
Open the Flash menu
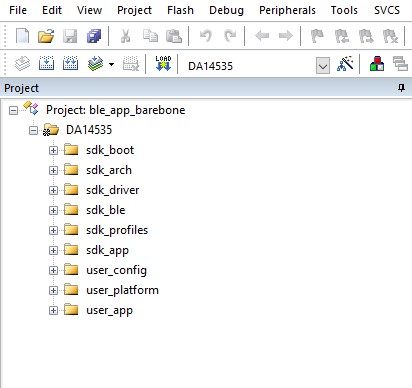[x=180, y=10]
